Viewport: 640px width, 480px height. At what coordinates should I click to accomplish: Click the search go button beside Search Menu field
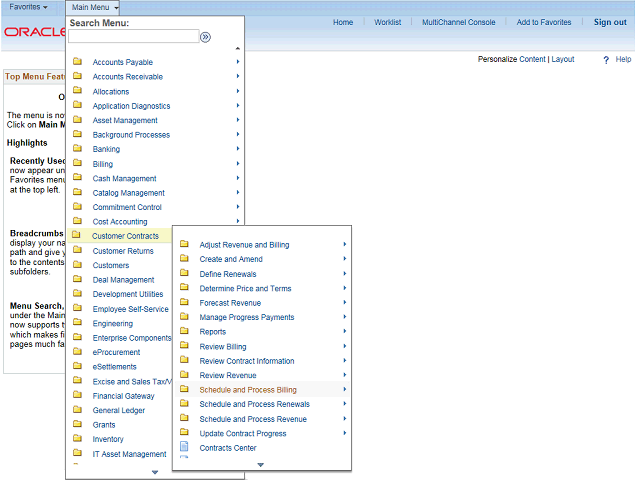(205, 37)
